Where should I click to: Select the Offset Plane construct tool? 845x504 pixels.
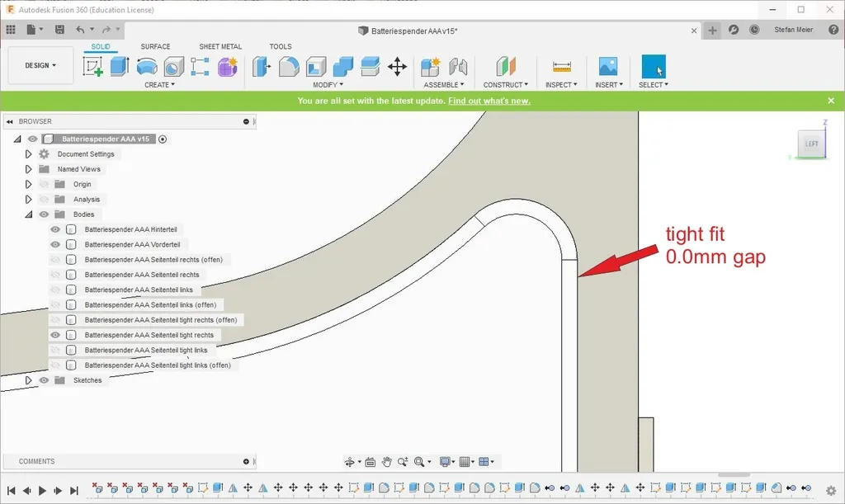tap(506, 67)
